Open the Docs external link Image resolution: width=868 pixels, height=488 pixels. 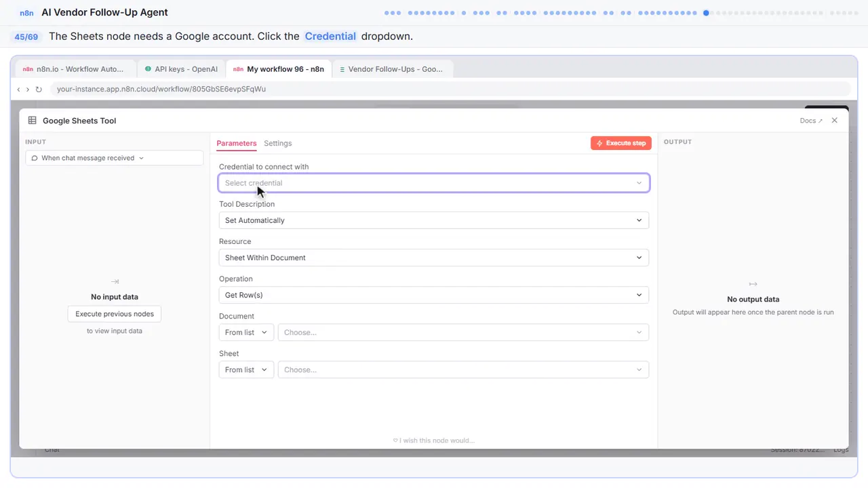click(811, 121)
